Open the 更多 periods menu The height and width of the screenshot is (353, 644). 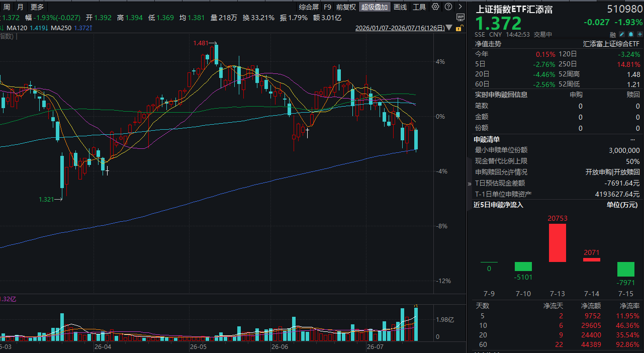(x=37, y=7)
